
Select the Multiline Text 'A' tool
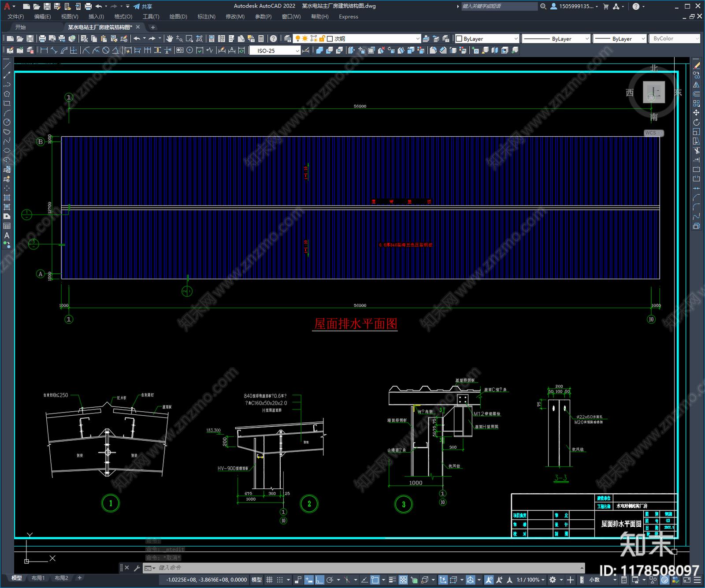(7, 235)
